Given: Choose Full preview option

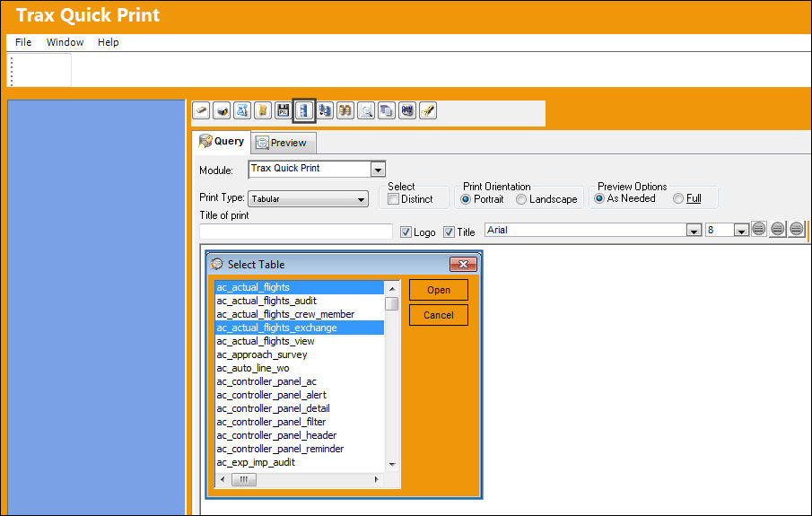Looking at the screenshot, I should click(678, 198).
